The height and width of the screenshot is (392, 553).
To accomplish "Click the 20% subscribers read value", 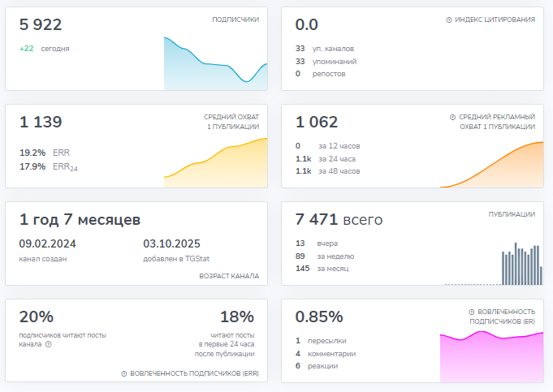I will click(x=37, y=317).
